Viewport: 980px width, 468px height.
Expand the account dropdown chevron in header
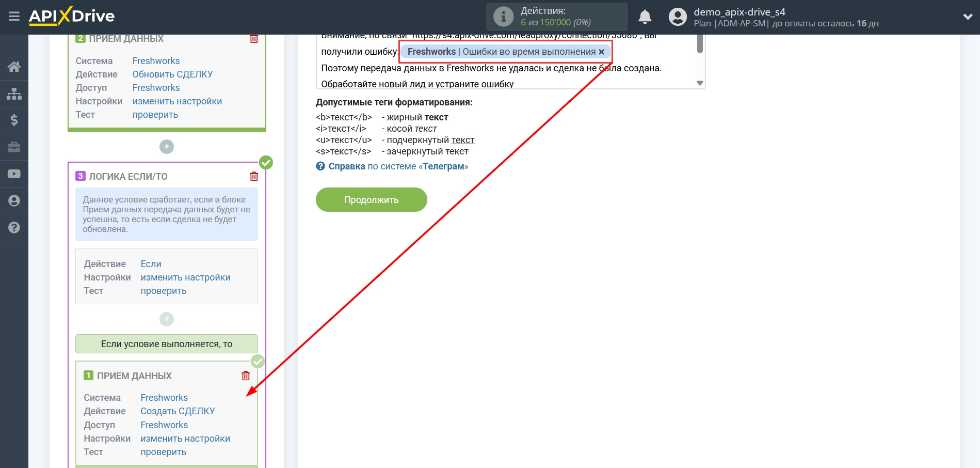coord(968,17)
